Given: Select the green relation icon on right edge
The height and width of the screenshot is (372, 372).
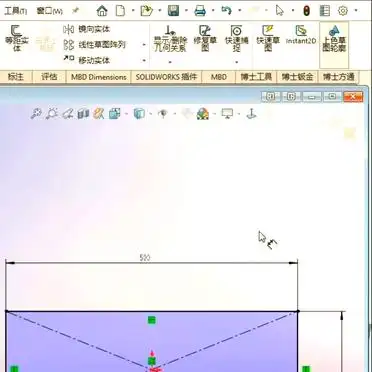Looking at the screenshot, I should click(306, 369).
